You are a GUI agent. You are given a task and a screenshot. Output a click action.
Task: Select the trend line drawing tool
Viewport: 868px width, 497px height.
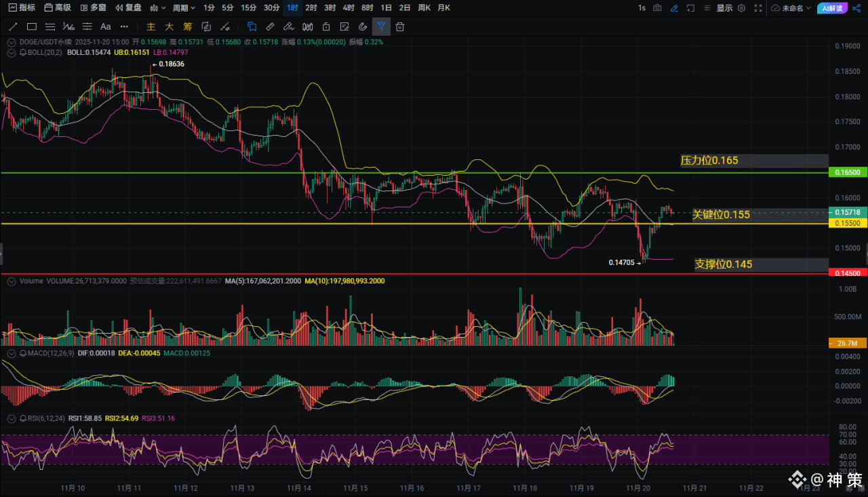click(x=13, y=27)
